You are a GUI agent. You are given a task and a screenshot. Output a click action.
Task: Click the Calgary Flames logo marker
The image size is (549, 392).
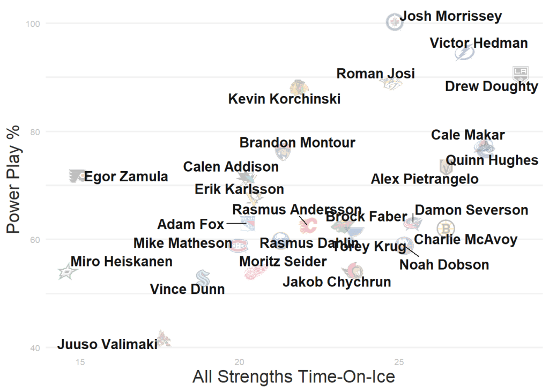pos(308,225)
